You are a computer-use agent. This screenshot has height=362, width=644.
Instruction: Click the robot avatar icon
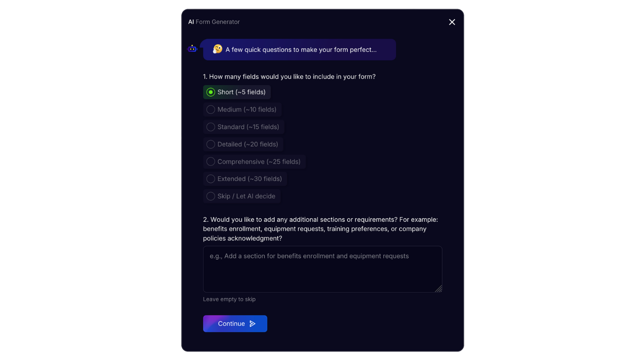tap(192, 48)
